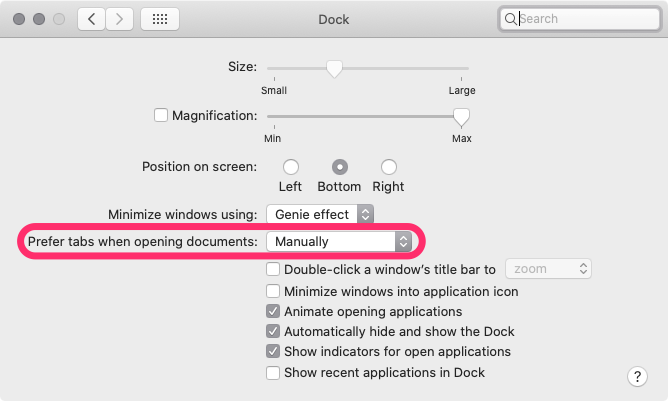Uncheck Automatically hide and show the Dock
The image size is (668, 401).
coord(273,331)
